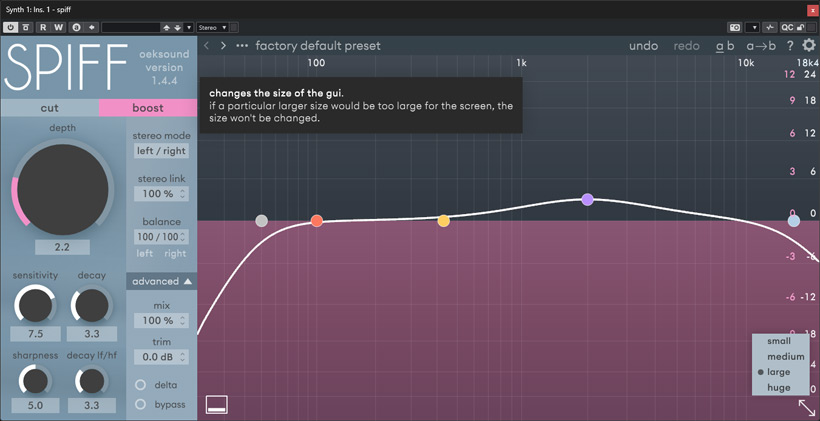Viewport: 820px width, 421px height.
Task: Copy state with a→b button
Action: click(x=761, y=45)
